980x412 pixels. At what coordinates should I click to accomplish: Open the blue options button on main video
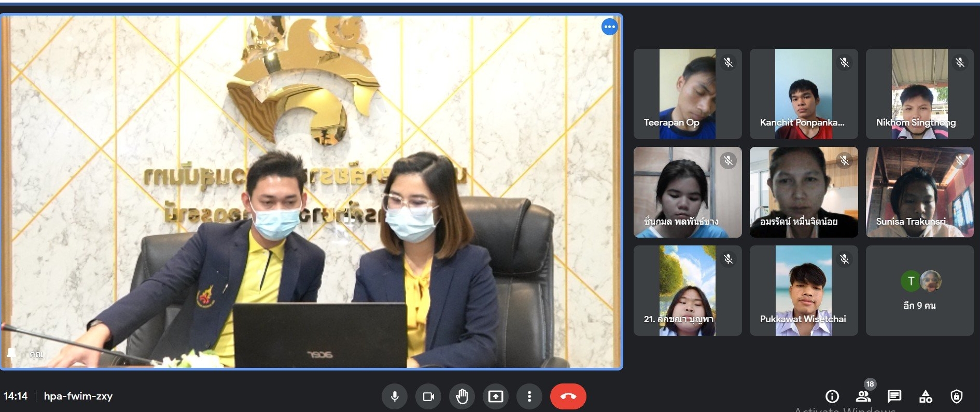tap(609, 26)
